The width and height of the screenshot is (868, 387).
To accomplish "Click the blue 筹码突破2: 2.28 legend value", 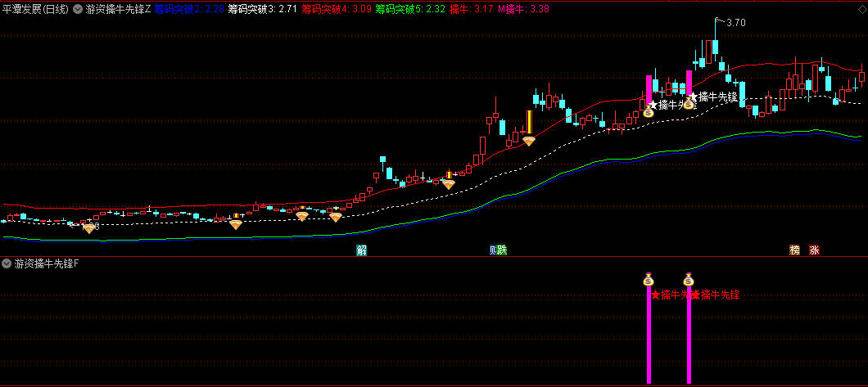I will tap(189, 9).
